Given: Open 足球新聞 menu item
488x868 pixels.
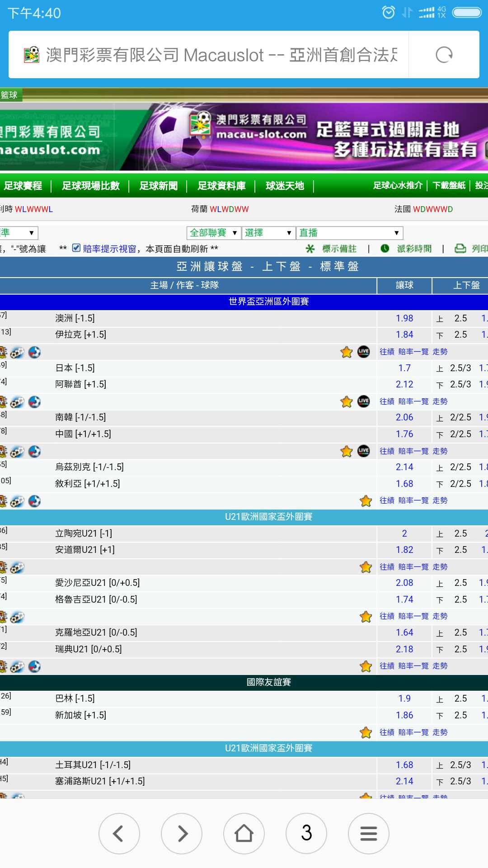Looking at the screenshot, I should (x=159, y=186).
